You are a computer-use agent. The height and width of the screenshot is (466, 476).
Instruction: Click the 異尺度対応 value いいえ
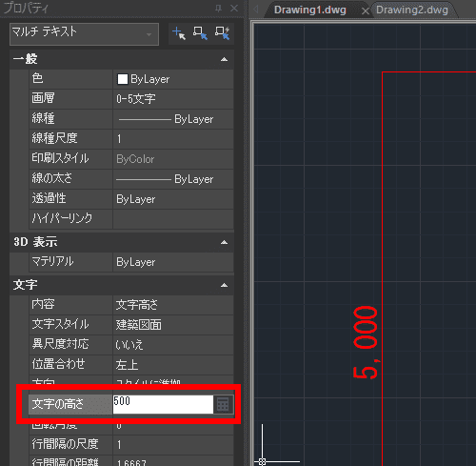[173, 345]
